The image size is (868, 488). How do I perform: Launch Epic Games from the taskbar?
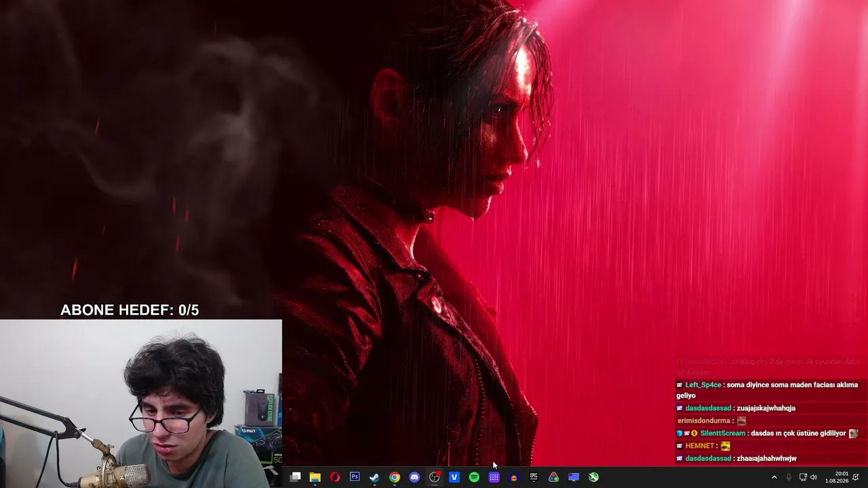click(534, 477)
